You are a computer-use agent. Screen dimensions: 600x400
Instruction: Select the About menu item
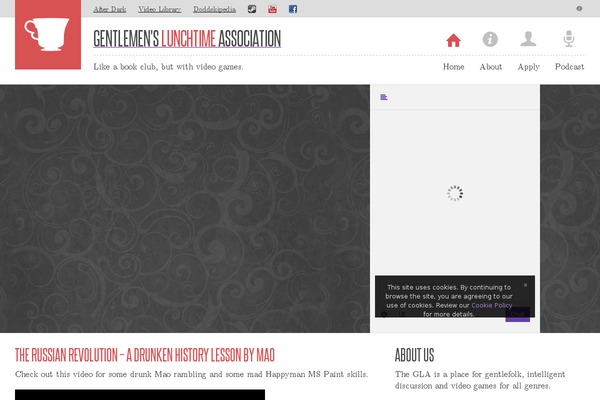(x=491, y=67)
